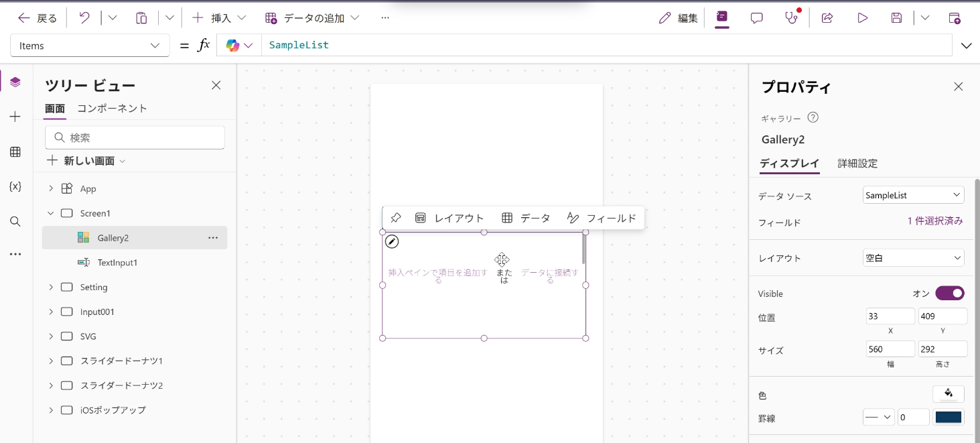
Task: Click the 1 件選択済み fields link
Action: [935, 221]
